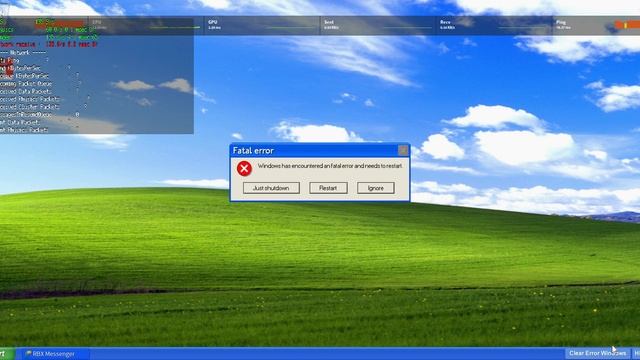
Task: Select the Ping stat panel
Action: click(597, 25)
